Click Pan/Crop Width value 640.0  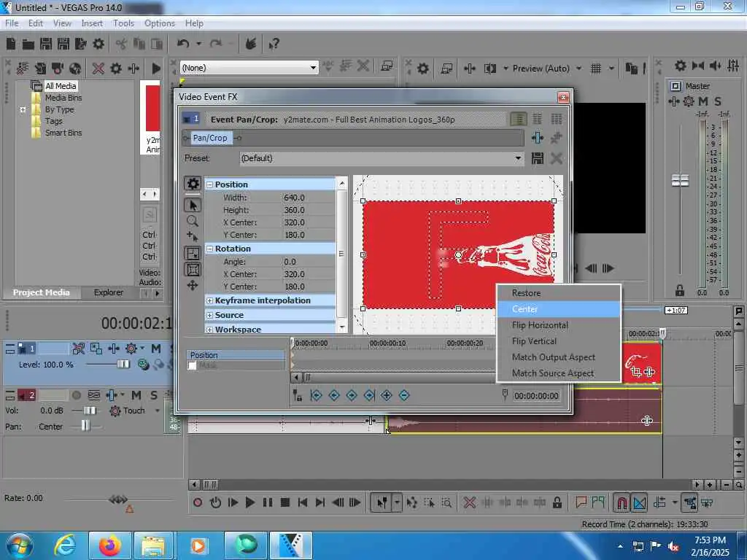coord(294,198)
